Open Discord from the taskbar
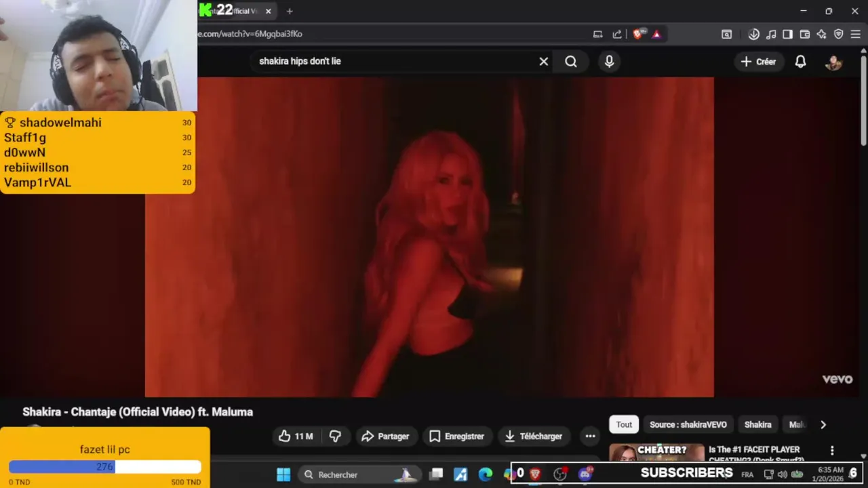Image resolution: width=868 pixels, height=488 pixels. click(585, 474)
